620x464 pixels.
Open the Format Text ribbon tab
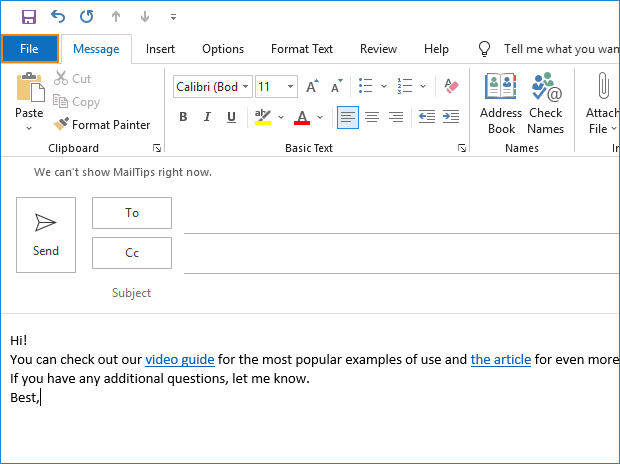pos(301,49)
